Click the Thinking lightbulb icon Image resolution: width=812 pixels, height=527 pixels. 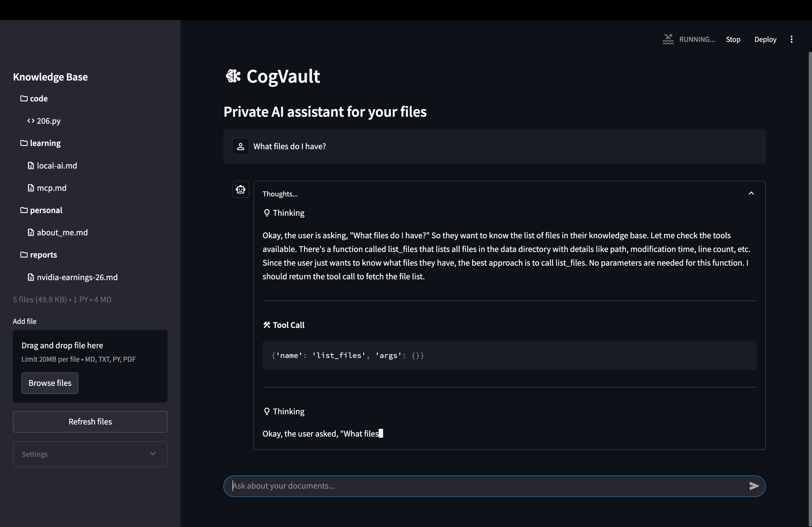click(266, 212)
